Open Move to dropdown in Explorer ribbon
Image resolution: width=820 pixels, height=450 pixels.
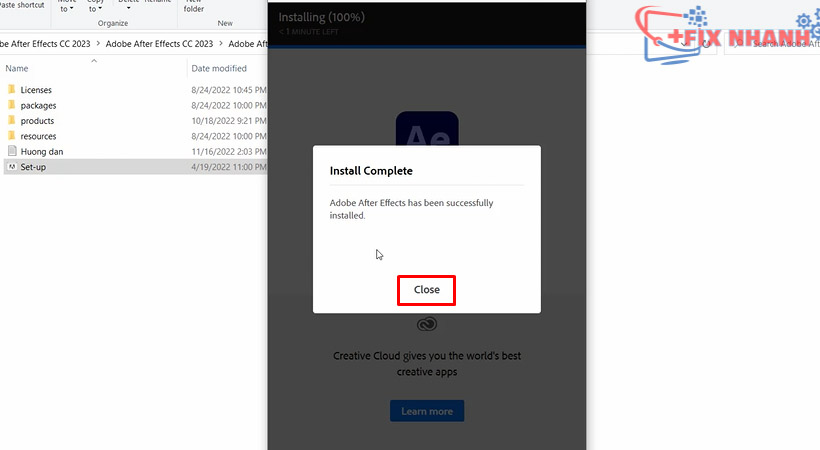tap(66, 6)
